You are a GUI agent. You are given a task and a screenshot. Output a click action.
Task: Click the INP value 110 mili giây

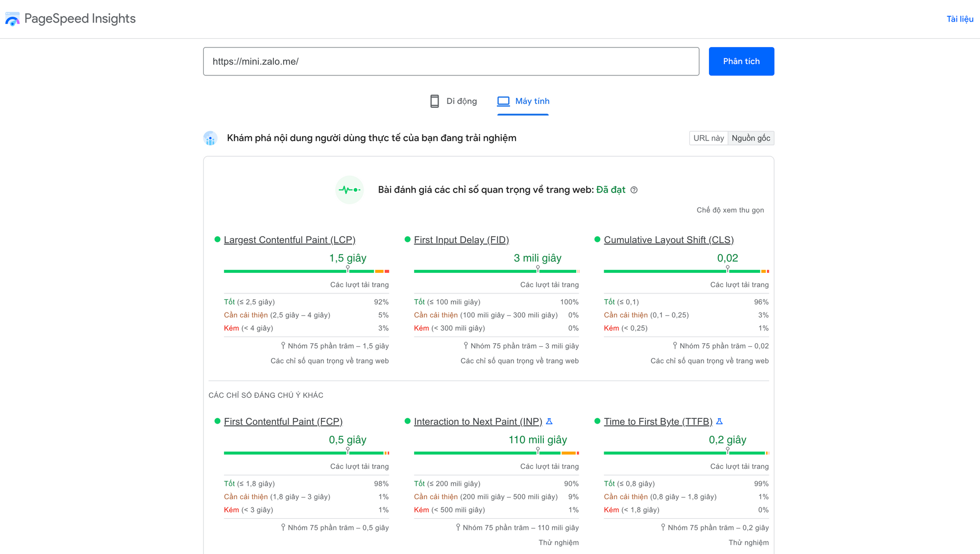point(538,439)
